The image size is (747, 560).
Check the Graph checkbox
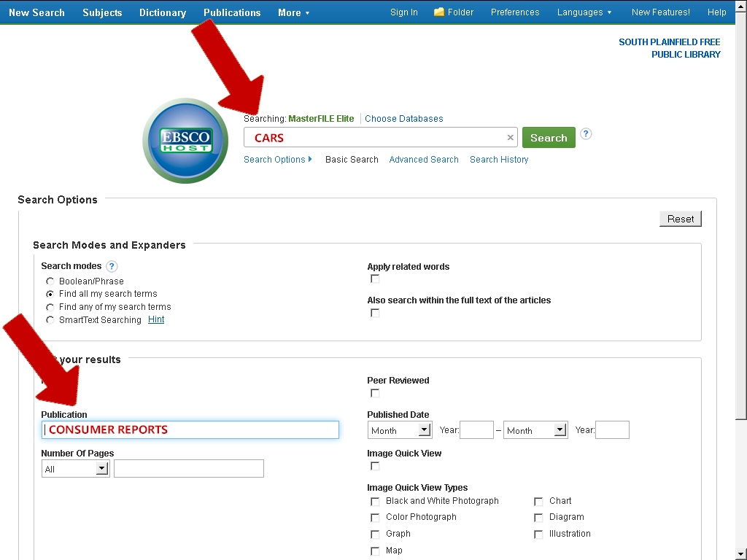(x=375, y=534)
